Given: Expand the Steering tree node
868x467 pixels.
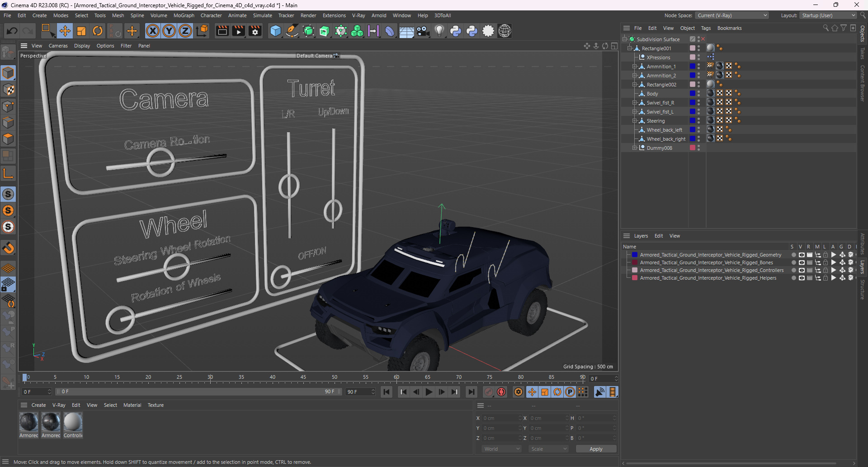Looking at the screenshot, I should pyautogui.click(x=634, y=121).
